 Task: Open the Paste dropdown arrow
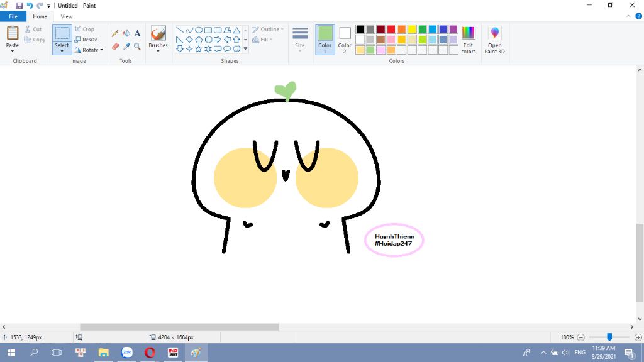[13, 51]
